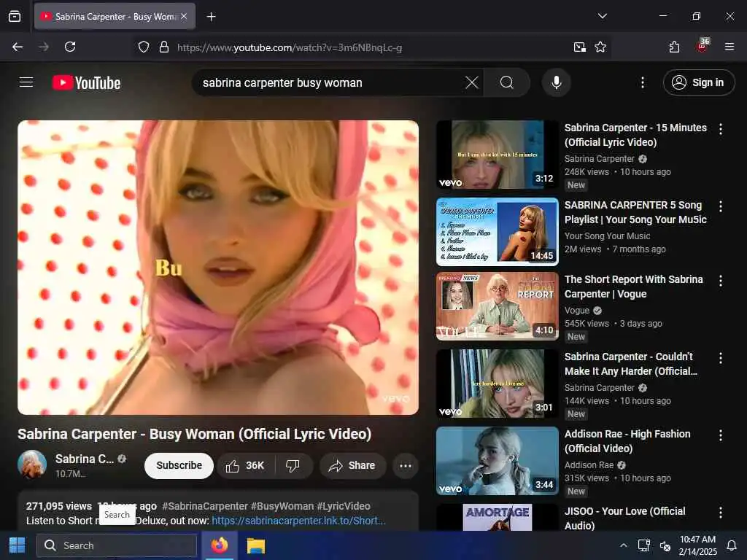Open the YouTube hamburger guide menu
This screenshot has width=747, height=560.
[26, 82]
